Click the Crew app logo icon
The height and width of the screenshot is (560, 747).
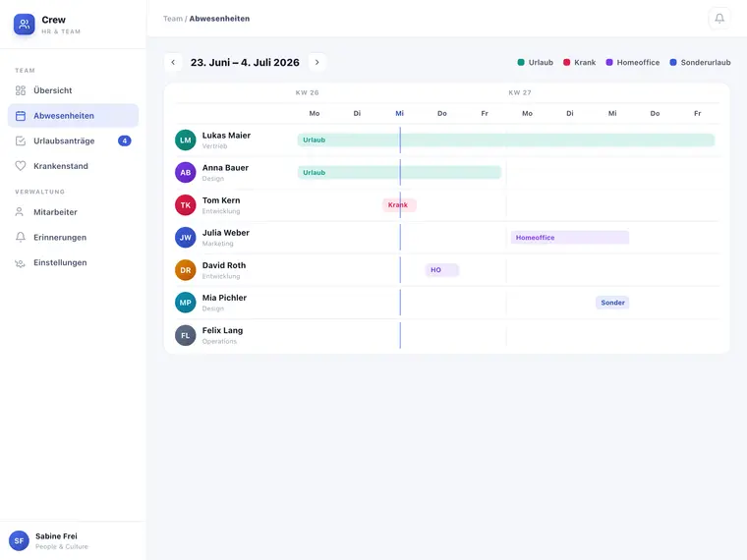[x=25, y=25]
